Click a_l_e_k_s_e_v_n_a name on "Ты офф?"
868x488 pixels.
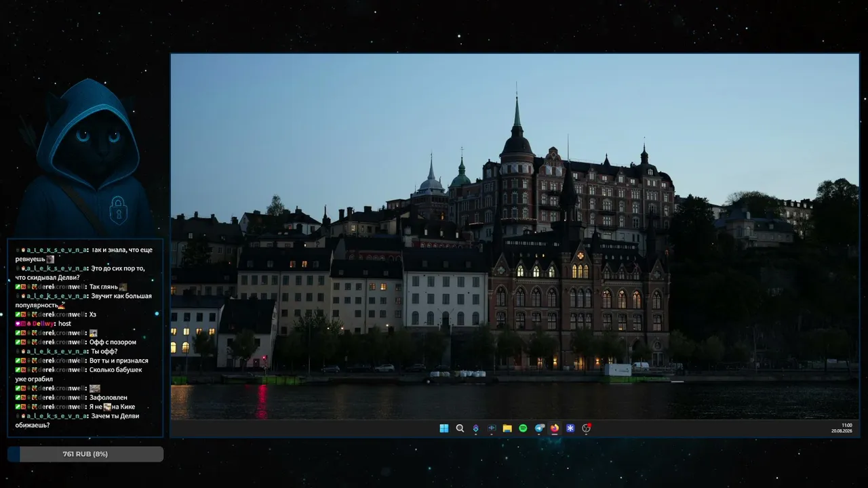(56, 352)
